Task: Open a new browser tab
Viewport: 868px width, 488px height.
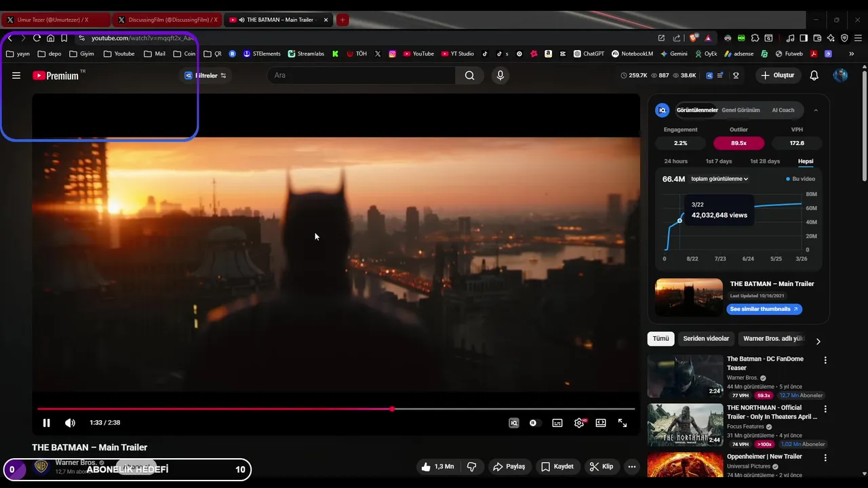Action: pos(342,20)
